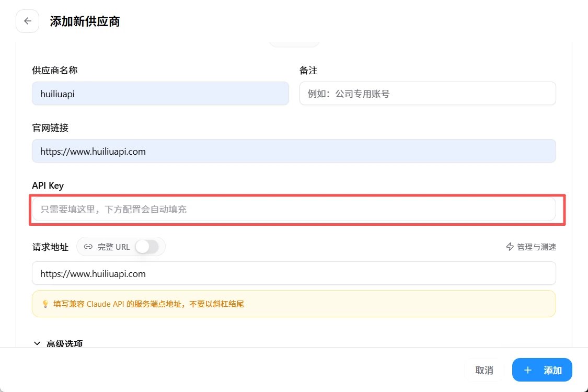Click the API Key input field
Viewport: 588px width, 392px height.
[x=294, y=209]
